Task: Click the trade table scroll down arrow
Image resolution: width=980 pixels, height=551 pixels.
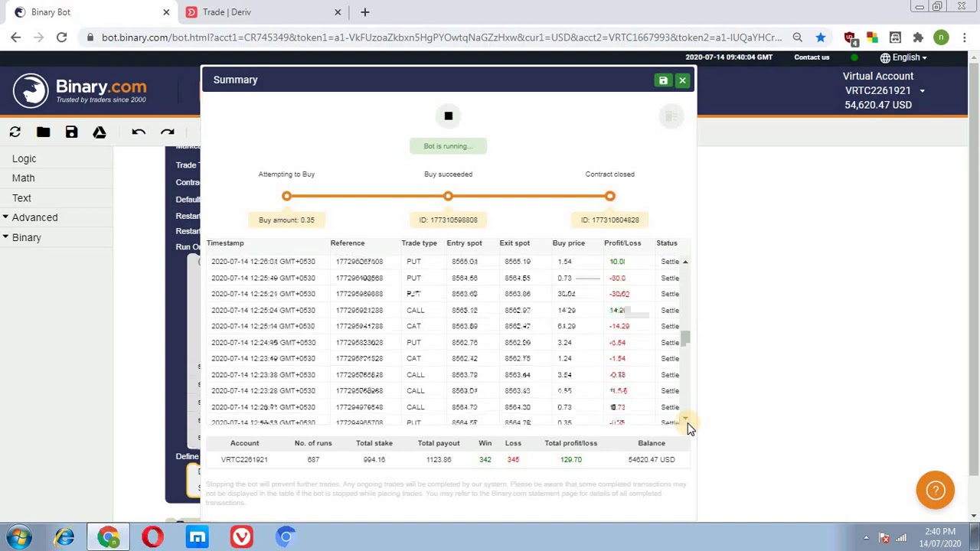Action: pyautogui.click(x=685, y=420)
